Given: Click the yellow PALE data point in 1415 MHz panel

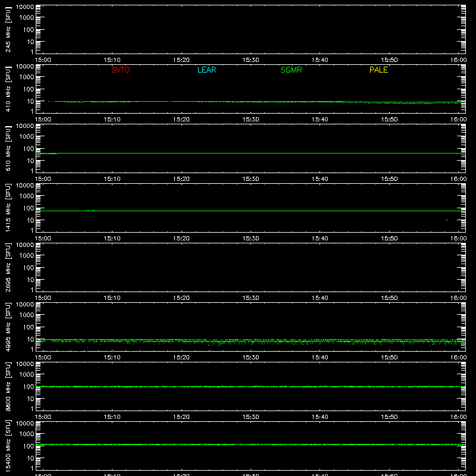Looking at the screenshot, I should click(x=447, y=220).
